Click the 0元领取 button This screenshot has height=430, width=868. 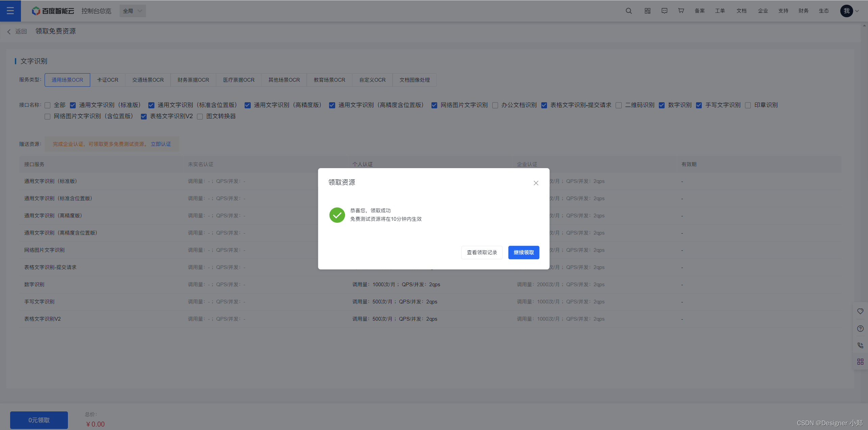39,420
